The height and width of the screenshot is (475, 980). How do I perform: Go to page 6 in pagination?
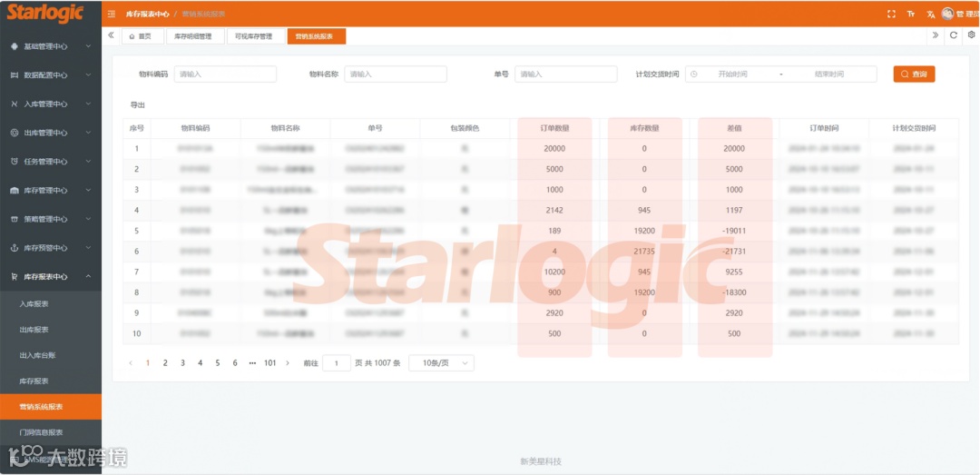[235, 363]
